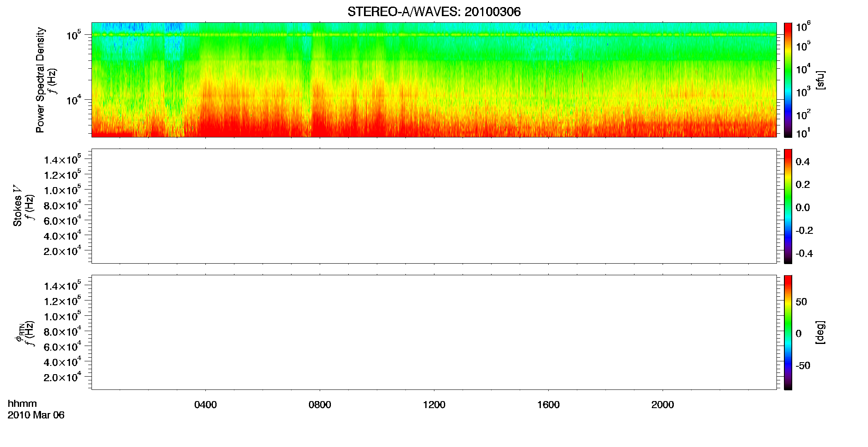Click the degrees angle colorbar

pos(788,332)
